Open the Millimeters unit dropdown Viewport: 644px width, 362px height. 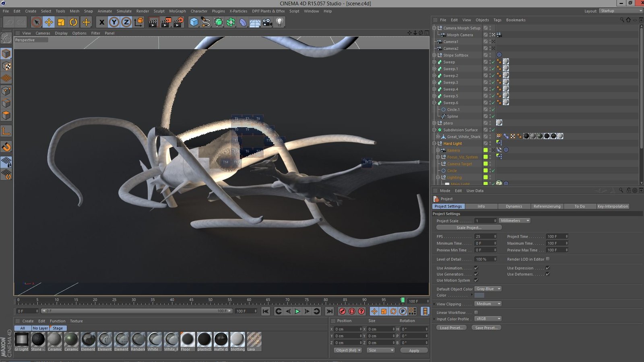click(x=515, y=221)
